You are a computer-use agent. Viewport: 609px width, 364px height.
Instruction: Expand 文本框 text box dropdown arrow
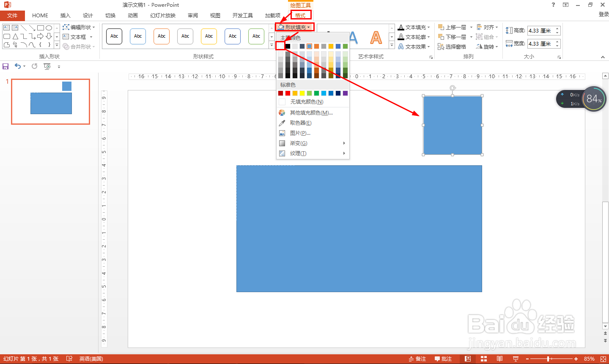pyautogui.click(x=91, y=37)
